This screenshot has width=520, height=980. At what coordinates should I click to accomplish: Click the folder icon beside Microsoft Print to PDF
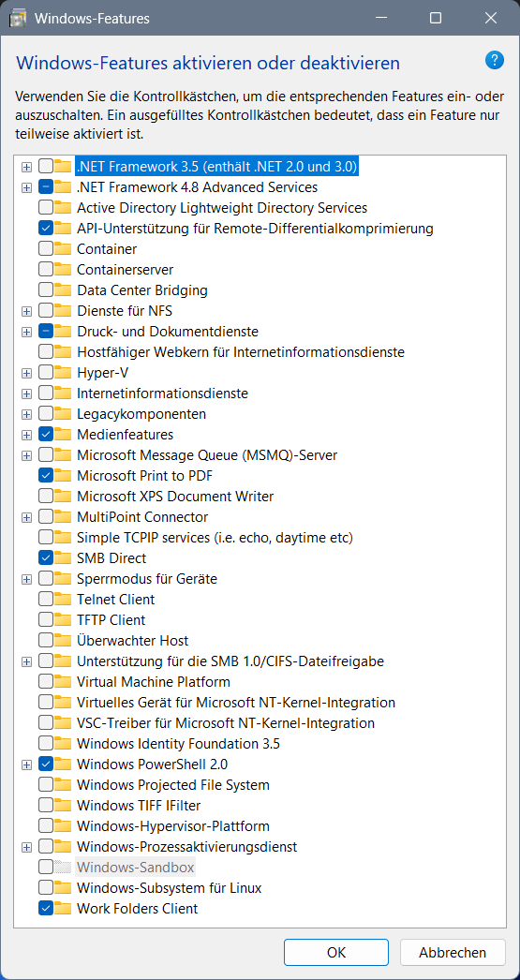click(x=63, y=476)
